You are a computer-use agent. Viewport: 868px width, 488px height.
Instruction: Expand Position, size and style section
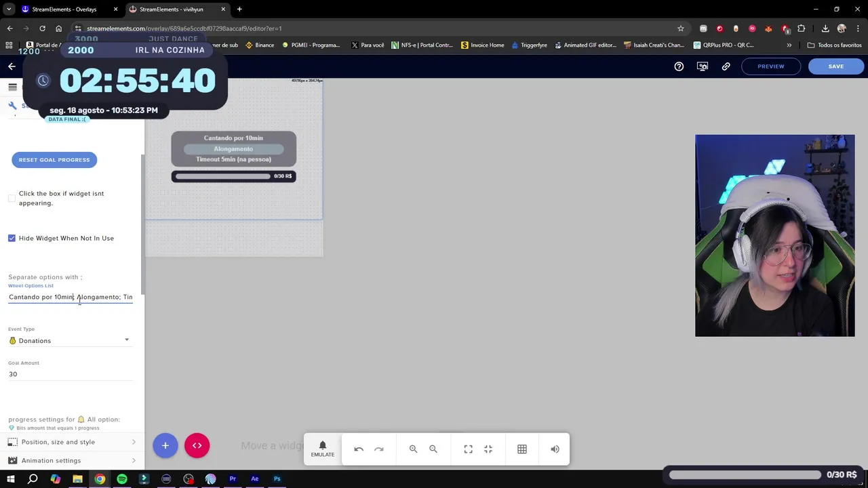(72, 442)
